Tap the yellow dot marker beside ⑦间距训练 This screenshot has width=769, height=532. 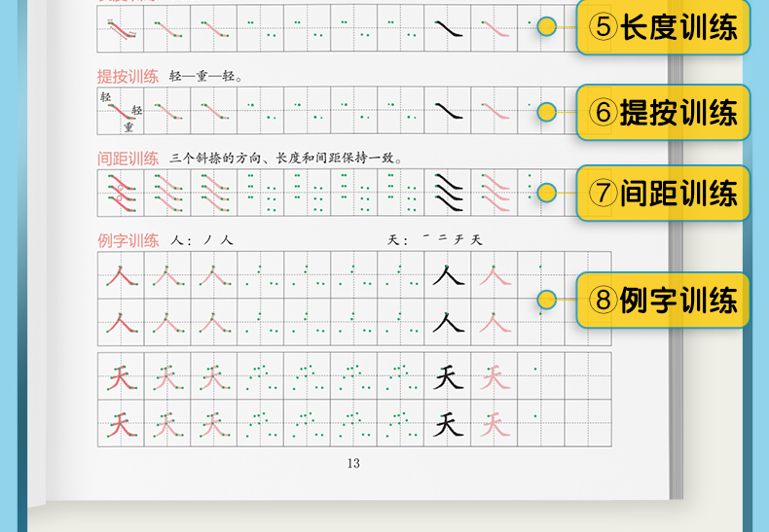[547, 193]
